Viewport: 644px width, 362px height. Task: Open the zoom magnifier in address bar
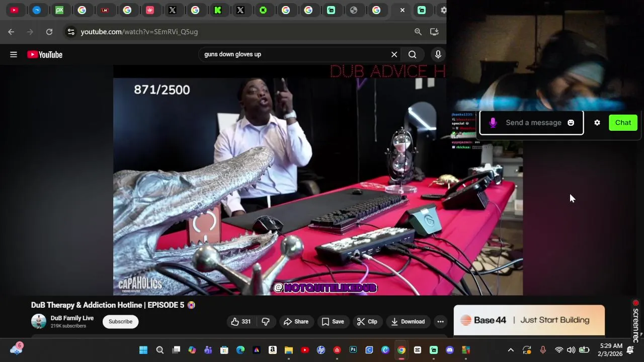pyautogui.click(x=418, y=32)
